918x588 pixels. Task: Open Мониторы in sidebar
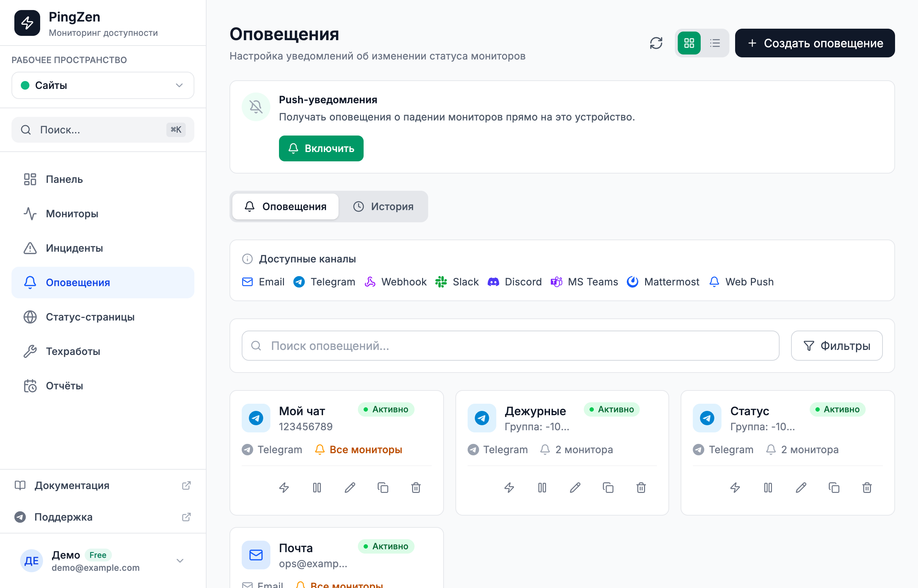103,213
